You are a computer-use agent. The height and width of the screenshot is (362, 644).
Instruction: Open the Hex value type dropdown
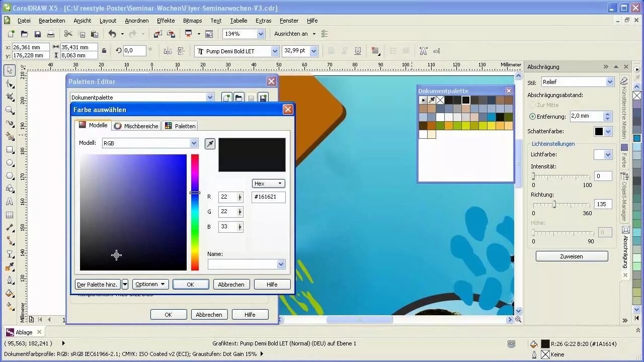point(268,184)
